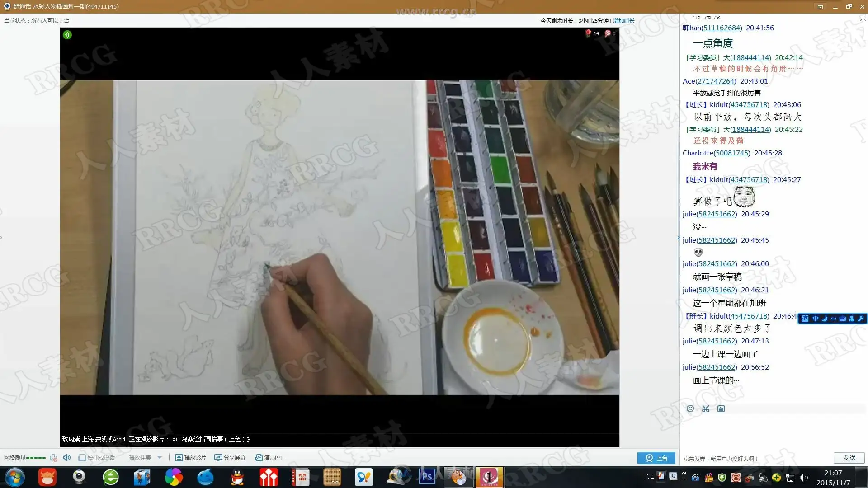Collapse the chat panel via side arrow
Viewport: 868px width, 488px height.
tap(678, 238)
